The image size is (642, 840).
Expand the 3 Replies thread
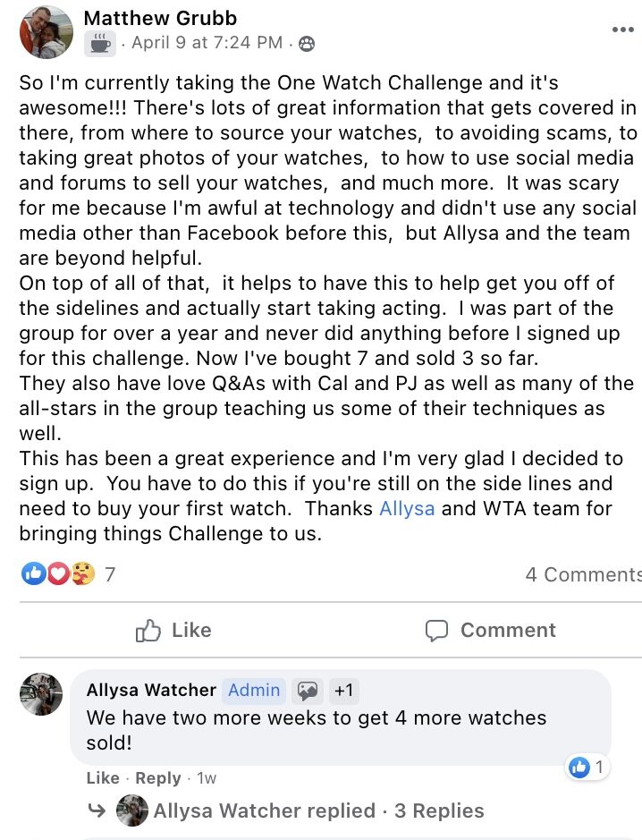439,810
